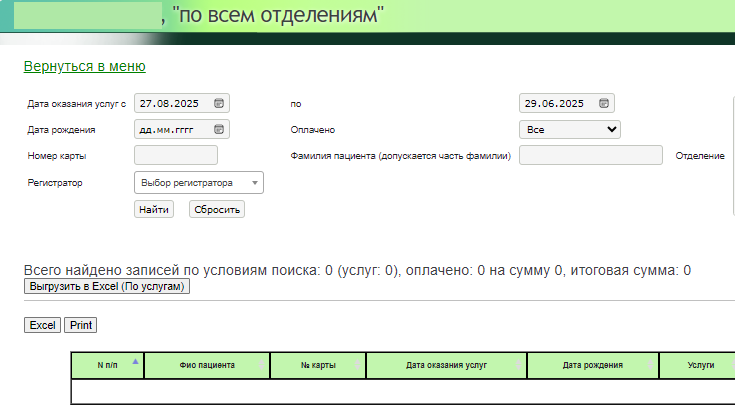
Task: Follow the Вернуться в меню link
Action: tap(84, 66)
